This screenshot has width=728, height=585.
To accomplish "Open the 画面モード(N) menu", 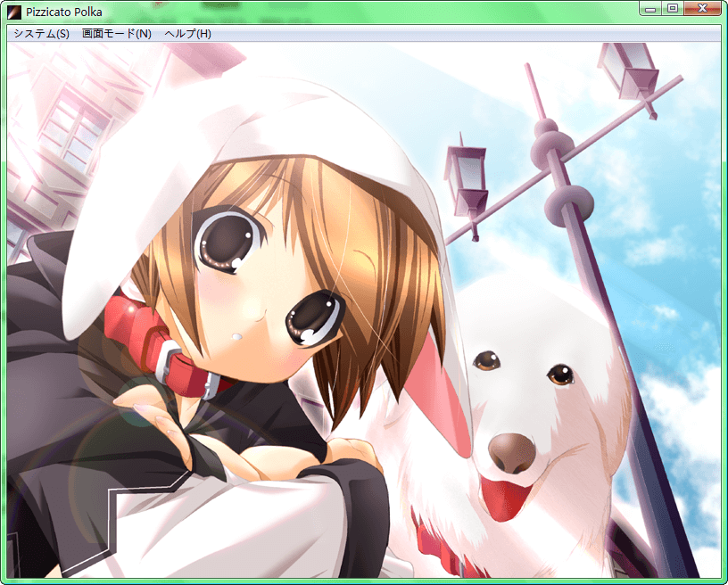I will tap(116, 34).
